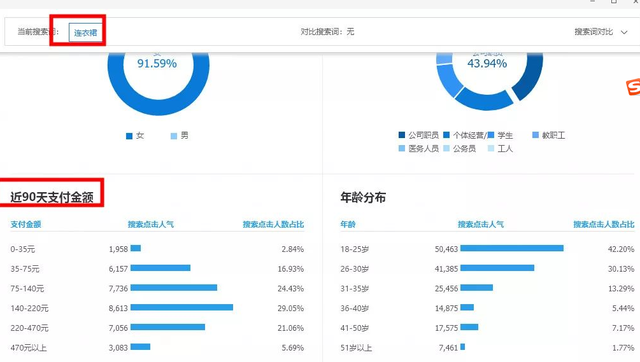Click the 41,385 age popularity bar
640x362 pixels.
pos(497,268)
